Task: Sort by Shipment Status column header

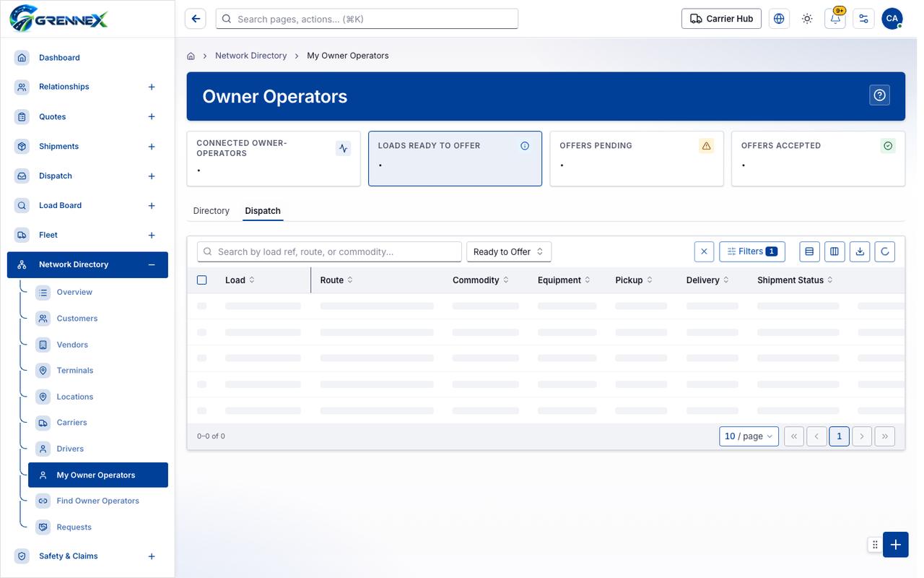Action: tap(795, 280)
